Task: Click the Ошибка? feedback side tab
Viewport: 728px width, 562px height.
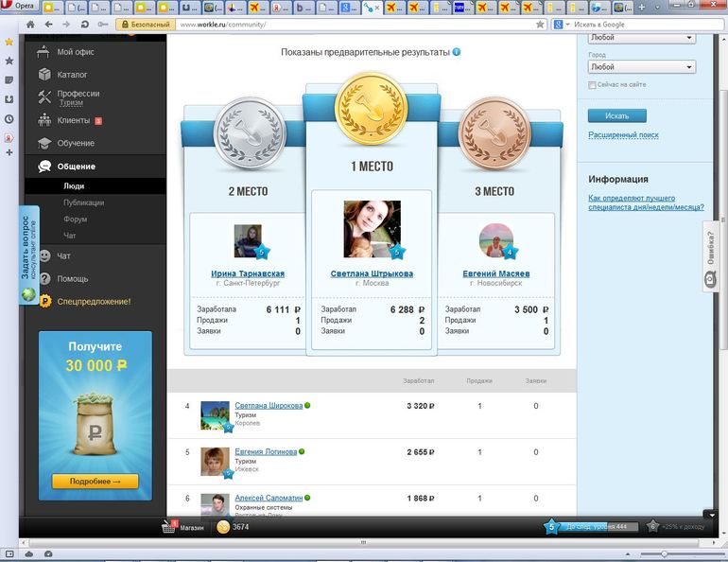Action: click(x=711, y=256)
